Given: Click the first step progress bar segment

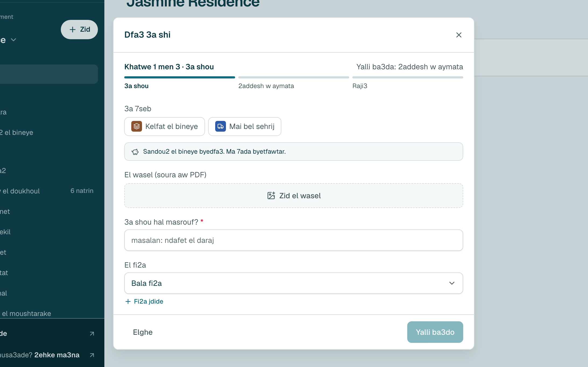Looking at the screenshot, I should (180, 77).
